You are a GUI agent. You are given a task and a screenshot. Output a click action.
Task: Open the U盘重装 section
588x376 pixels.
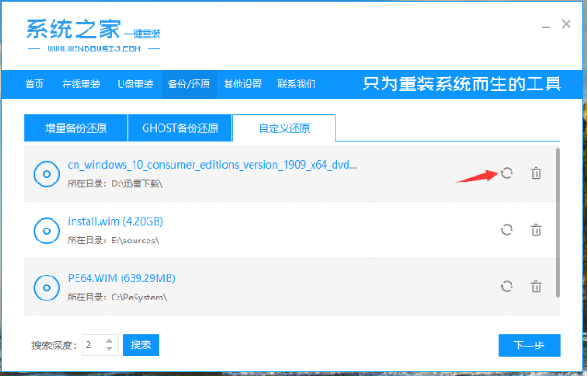134,85
